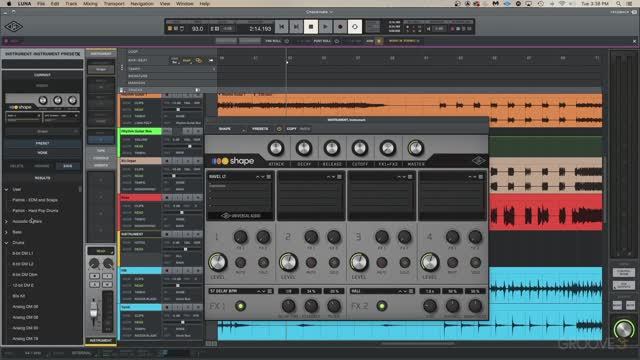The width and height of the screenshot is (640, 360).
Task: Expand the Acoustic Guitars folder
Action: pos(7,221)
